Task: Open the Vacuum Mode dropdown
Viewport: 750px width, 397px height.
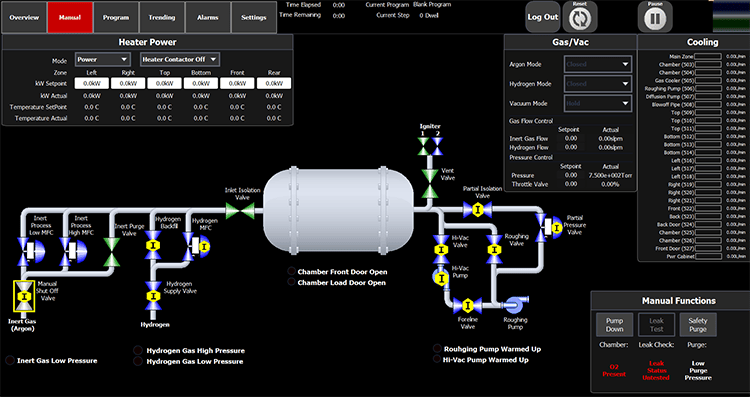Action: point(598,103)
